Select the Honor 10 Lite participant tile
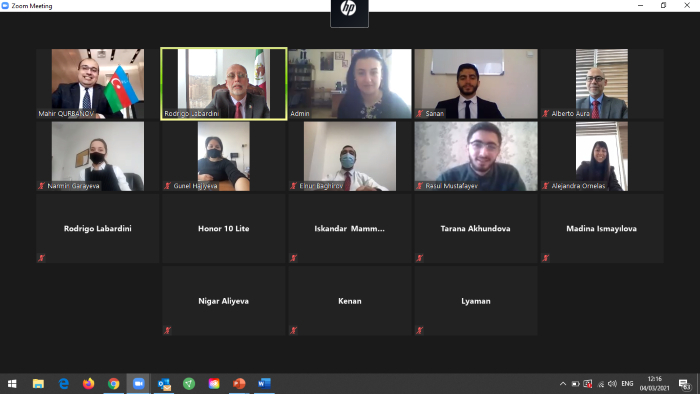This screenshot has height=394, width=700. (224, 228)
